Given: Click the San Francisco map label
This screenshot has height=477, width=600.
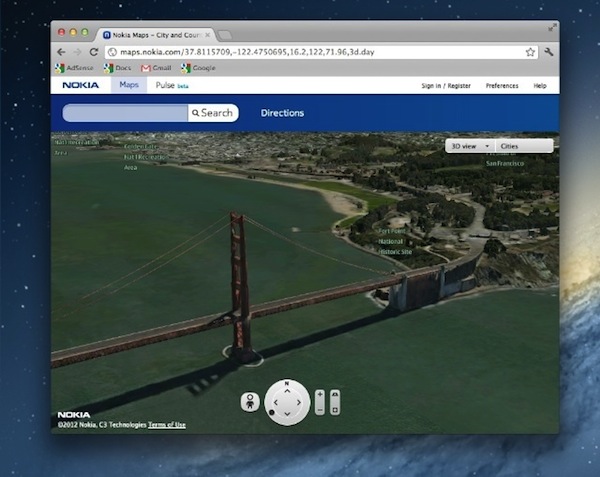Looking at the screenshot, I should (x=505, y=163).
